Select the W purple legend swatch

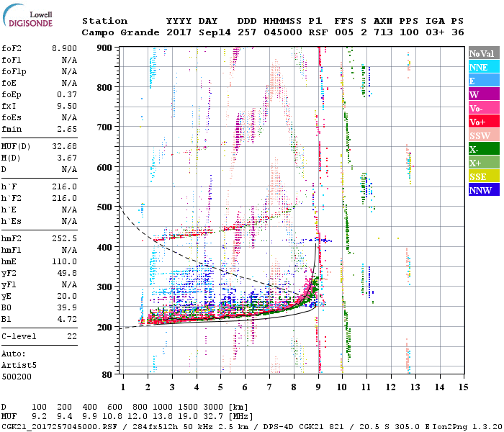[484, 94]
